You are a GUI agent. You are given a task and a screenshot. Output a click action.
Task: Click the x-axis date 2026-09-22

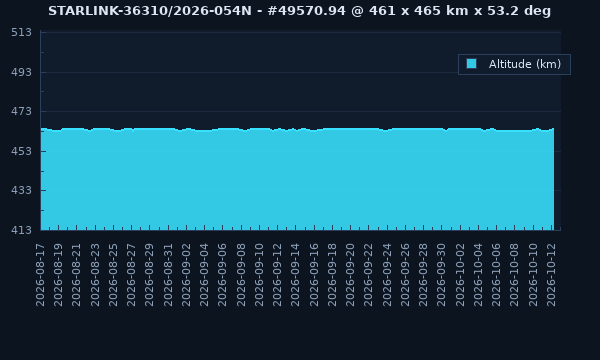[369, 275]
